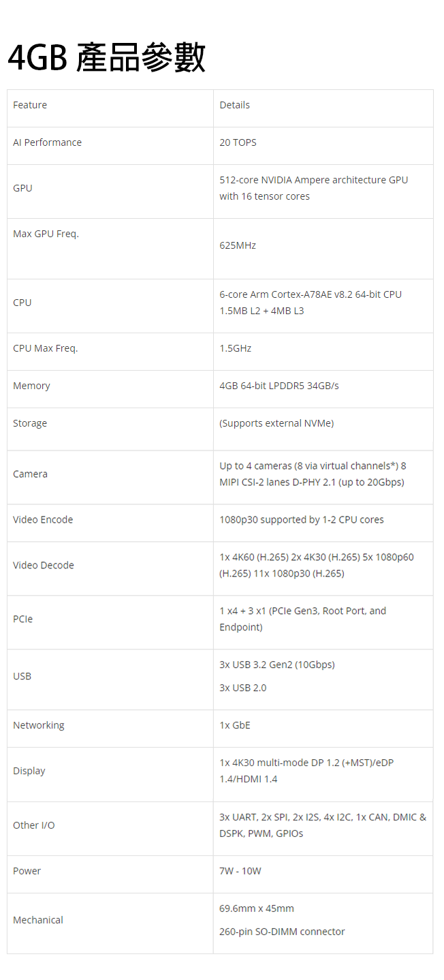The image size is (444, 980).
Task: Select the "Video Decode" row label
Action: point(43,565)
